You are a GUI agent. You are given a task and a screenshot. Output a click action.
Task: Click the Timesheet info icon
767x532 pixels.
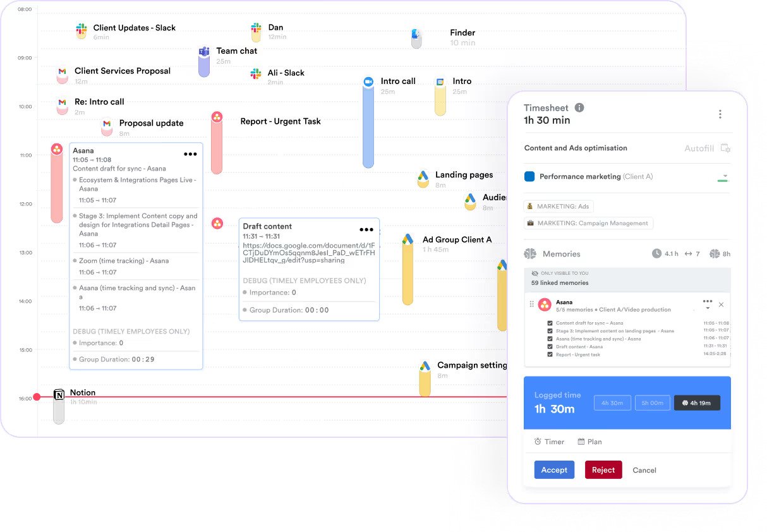(x=579, y=108)
